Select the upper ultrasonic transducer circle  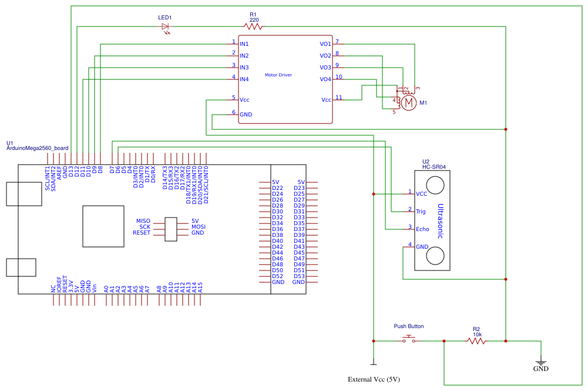coord(435,185)
